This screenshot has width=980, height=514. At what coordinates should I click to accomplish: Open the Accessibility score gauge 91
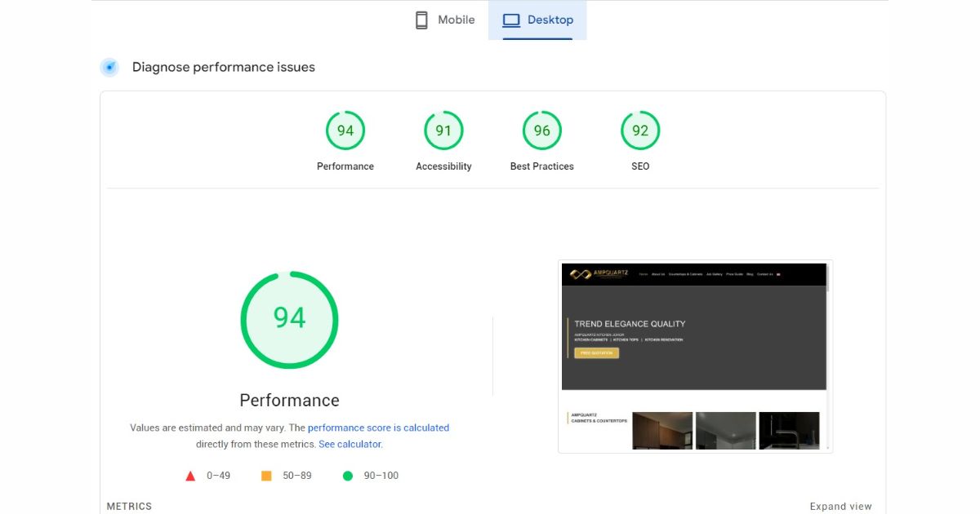[x=443, y=131]
